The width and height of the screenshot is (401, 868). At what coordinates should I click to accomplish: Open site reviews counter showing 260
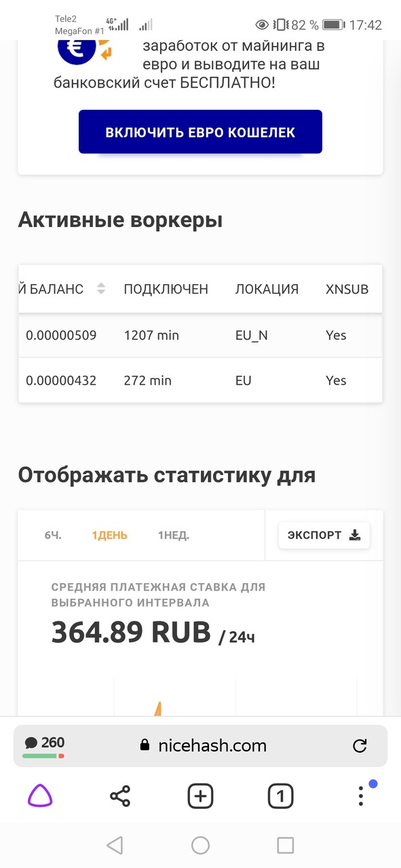pos(44,745)
